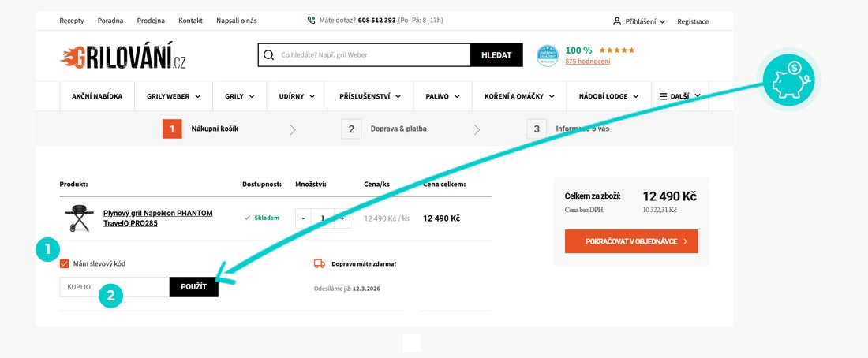Decrease quantity with the minus button
Viewport: 868px width, 358px height.
point(303,218)
